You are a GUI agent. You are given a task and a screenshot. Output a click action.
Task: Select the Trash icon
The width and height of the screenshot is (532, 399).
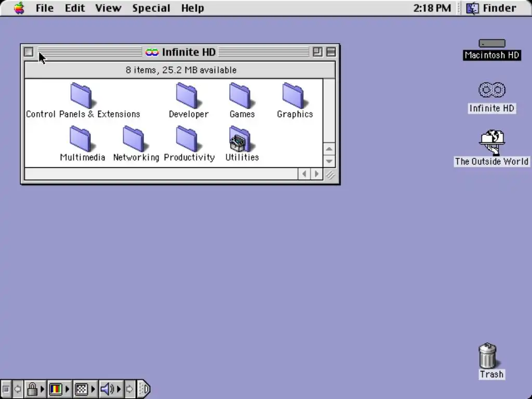tap(488, 355)
